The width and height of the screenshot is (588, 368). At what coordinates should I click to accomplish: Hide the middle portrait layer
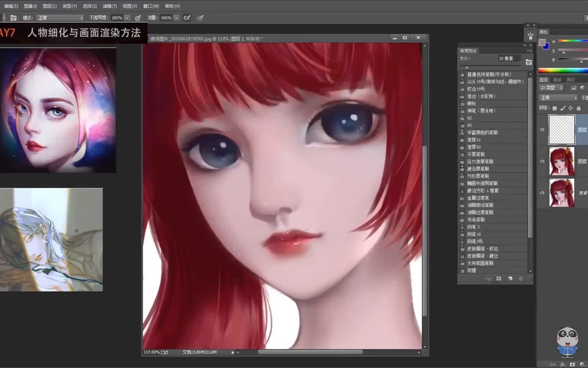[542, 161]
